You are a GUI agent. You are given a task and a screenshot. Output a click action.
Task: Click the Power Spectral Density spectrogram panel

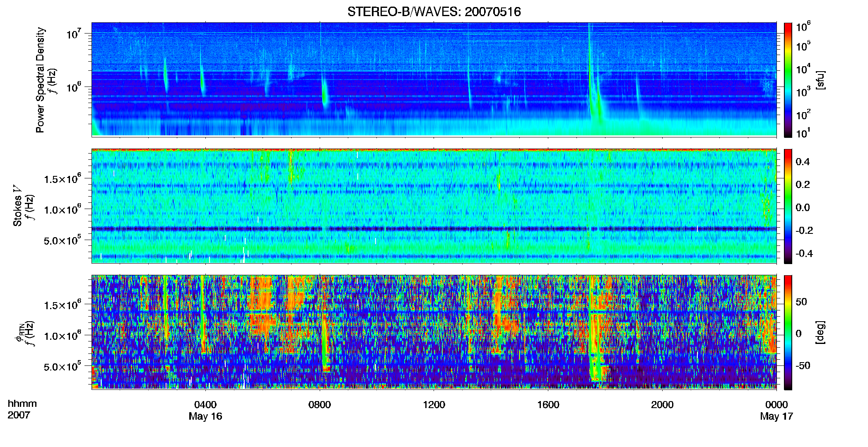point(434,79)
